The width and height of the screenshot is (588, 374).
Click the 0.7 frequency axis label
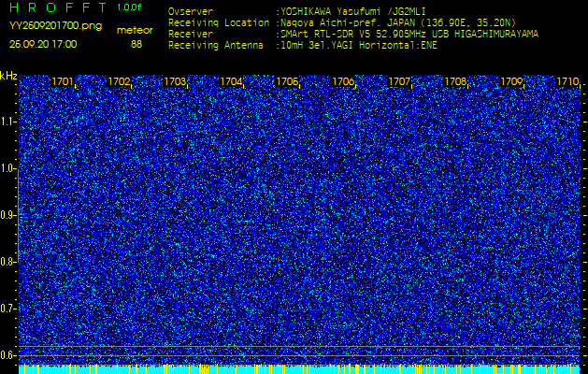[8, 309]
